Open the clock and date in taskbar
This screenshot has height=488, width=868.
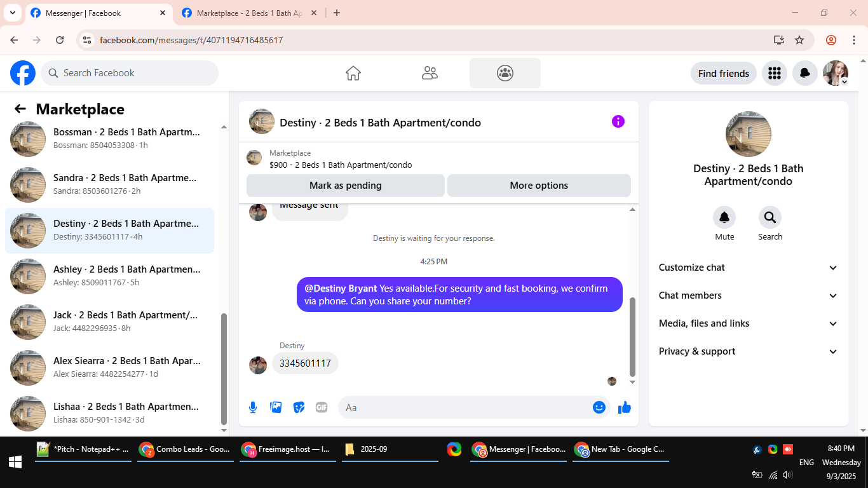click(841, 462)
